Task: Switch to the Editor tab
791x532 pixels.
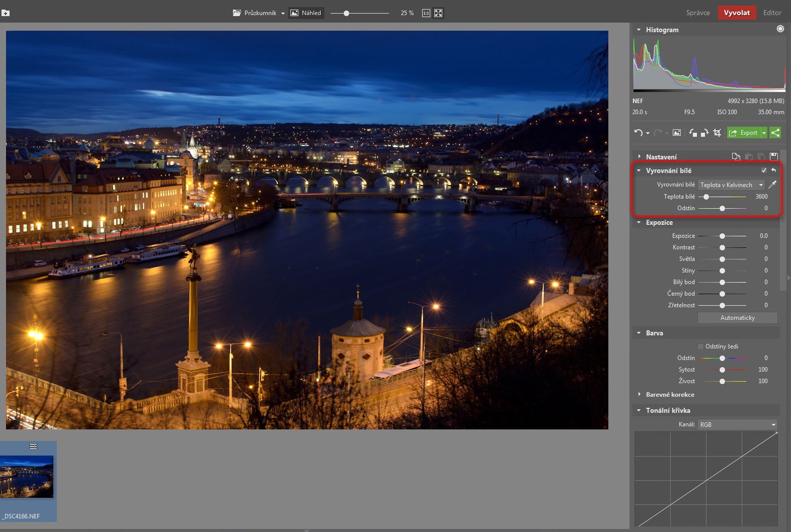Action: tap(772, 13)
